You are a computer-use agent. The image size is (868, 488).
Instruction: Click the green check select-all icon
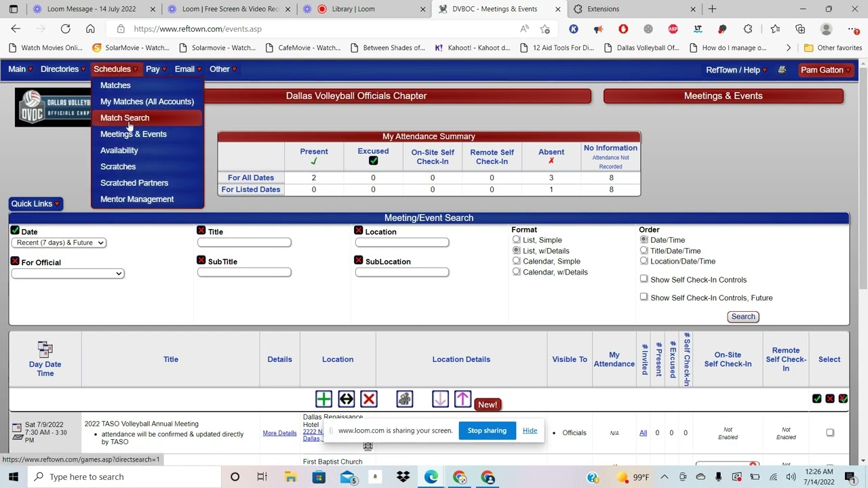coord(816,399)
